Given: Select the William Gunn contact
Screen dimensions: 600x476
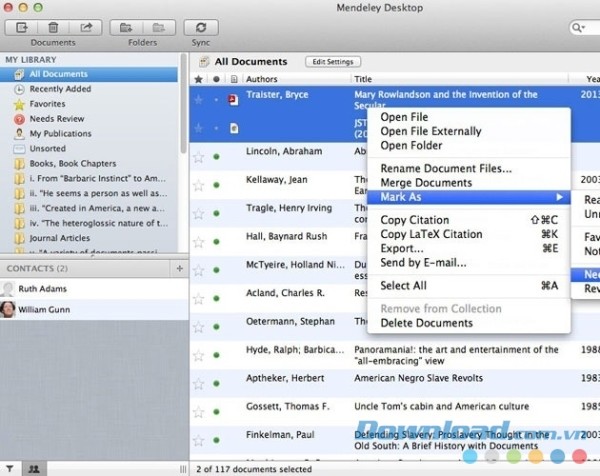Looking at the screenshot, I should click(46, 309).
